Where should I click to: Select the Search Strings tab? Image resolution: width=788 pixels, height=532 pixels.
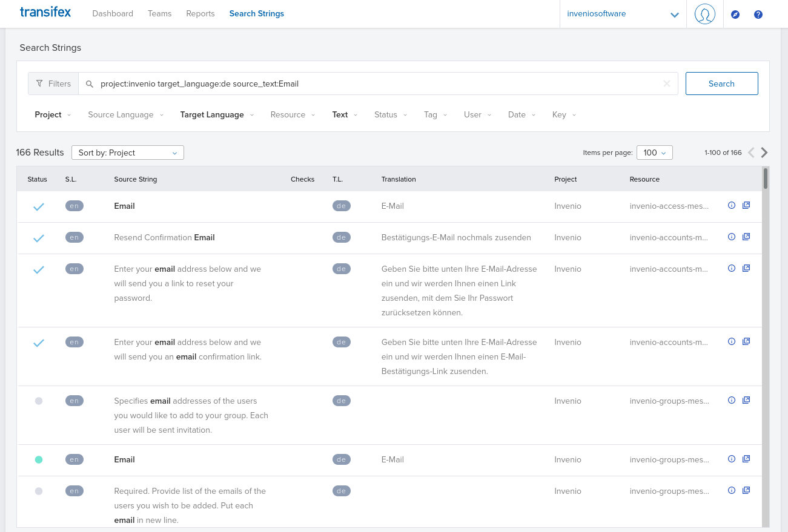tap(257, 13)
